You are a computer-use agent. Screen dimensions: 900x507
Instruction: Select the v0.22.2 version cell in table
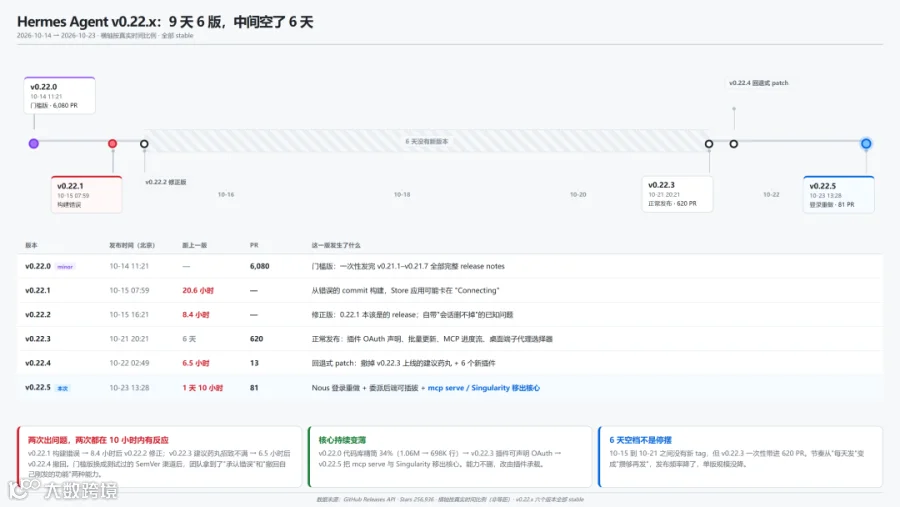pyautogui.click(x=38, y=315)
